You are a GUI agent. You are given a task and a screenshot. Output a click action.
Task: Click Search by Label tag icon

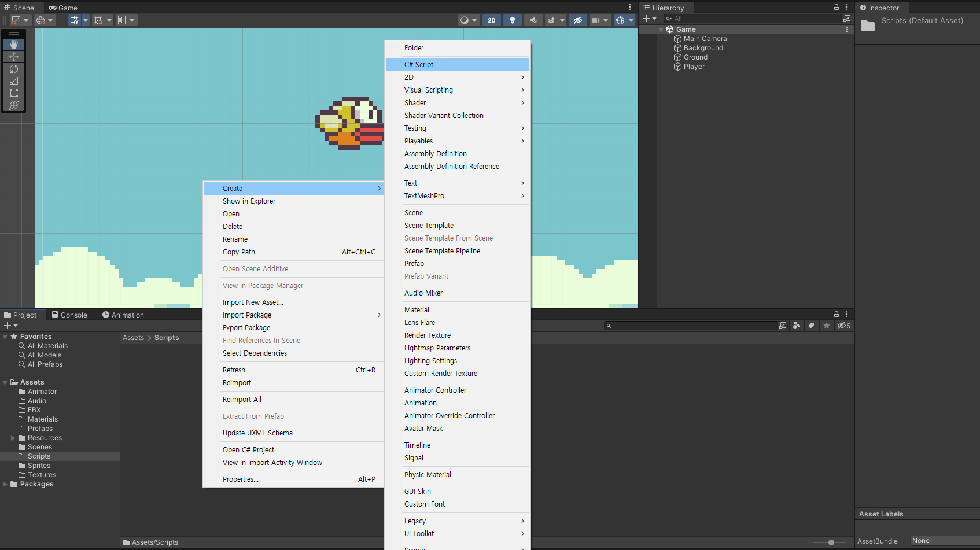(x=811, y=326)
